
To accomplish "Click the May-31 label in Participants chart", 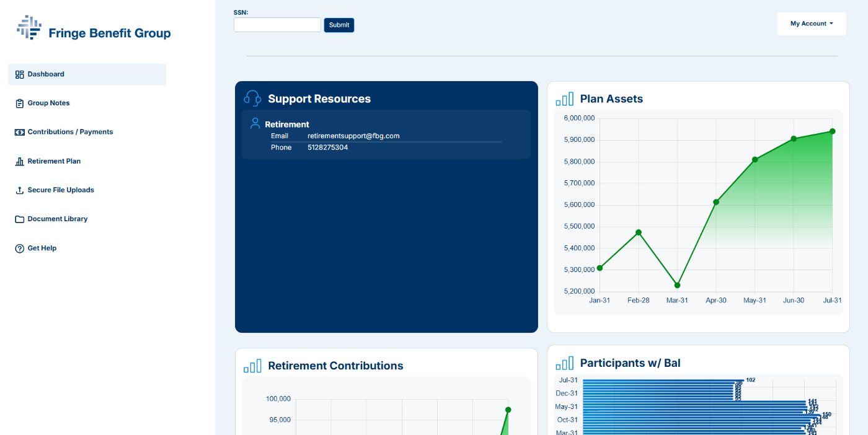I will tap(567, 407).
